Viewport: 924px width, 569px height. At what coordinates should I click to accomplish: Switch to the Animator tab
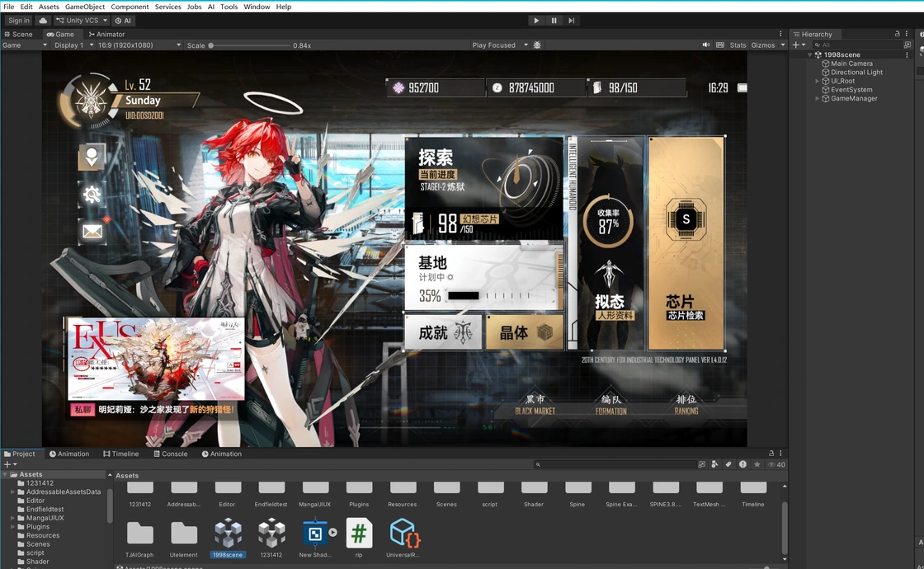pos(106,34)
